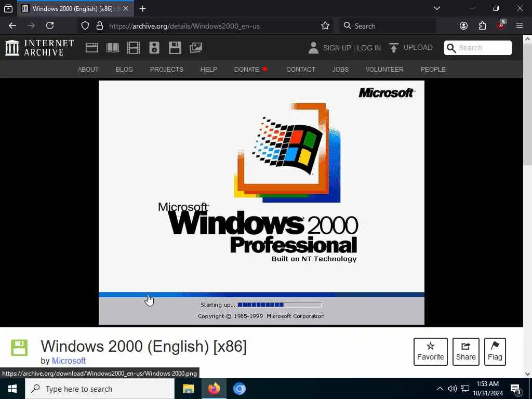Expand the list all tabs dropdown
Image resolution: width=532 pixels, height=399 pixels.
point(436,8)
